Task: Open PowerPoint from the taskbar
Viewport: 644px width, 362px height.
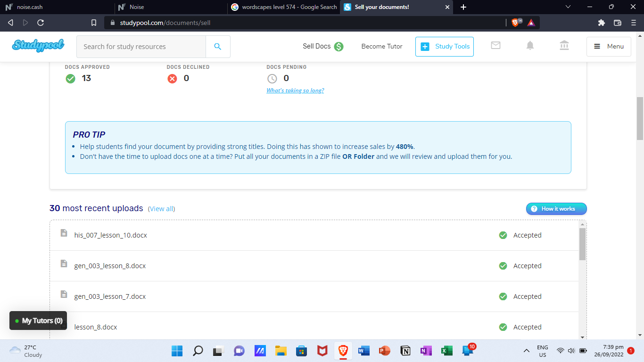Action: coord(385,351)
